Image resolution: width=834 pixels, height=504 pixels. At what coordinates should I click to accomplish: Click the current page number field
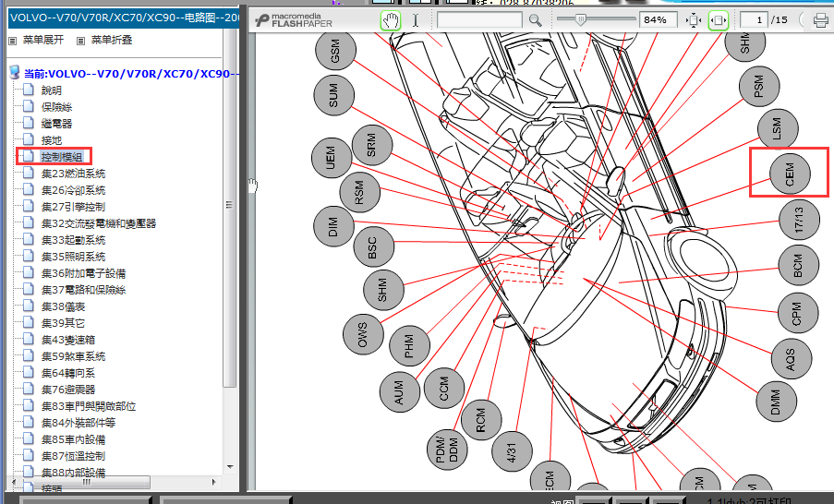754,20
